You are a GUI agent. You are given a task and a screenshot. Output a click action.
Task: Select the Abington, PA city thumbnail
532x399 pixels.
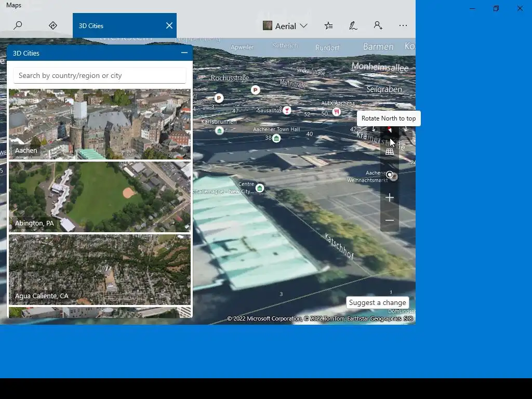[100, 197]
